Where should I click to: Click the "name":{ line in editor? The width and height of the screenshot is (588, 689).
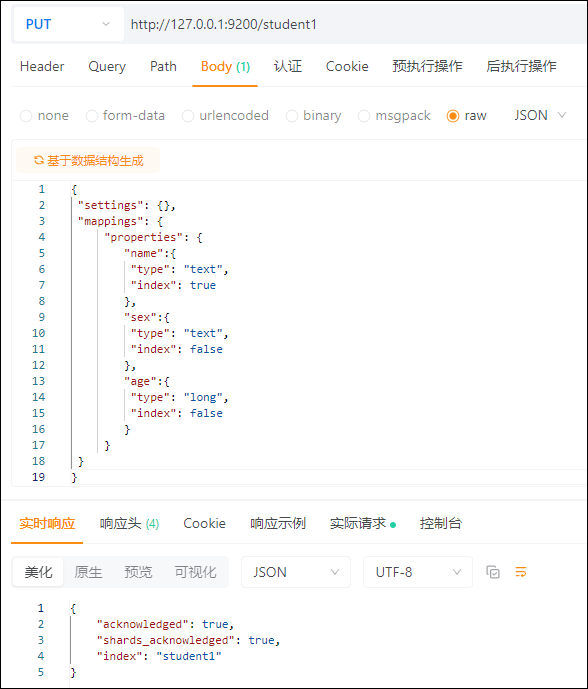(x=150, y=253)
